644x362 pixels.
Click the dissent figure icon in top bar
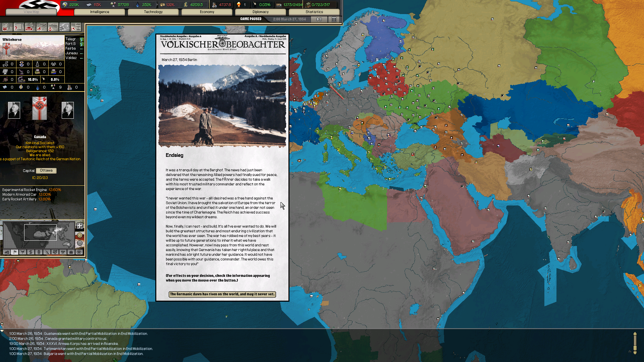255,5
